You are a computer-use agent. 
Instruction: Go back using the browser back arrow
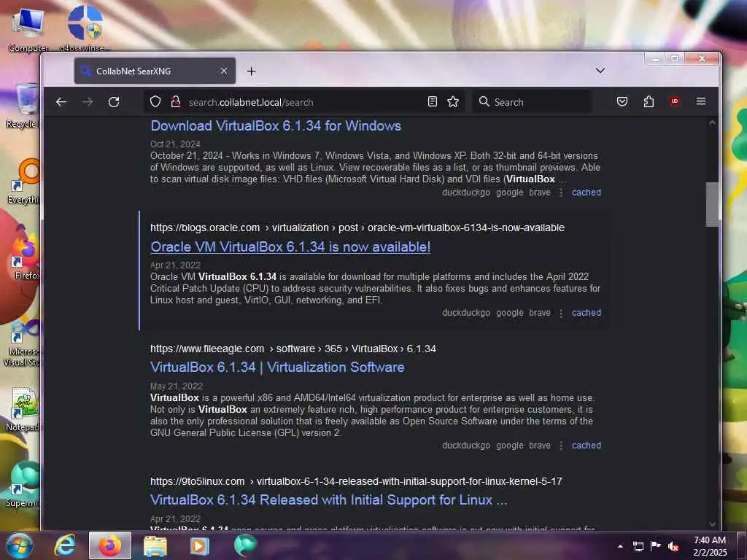tap(61, 102)
